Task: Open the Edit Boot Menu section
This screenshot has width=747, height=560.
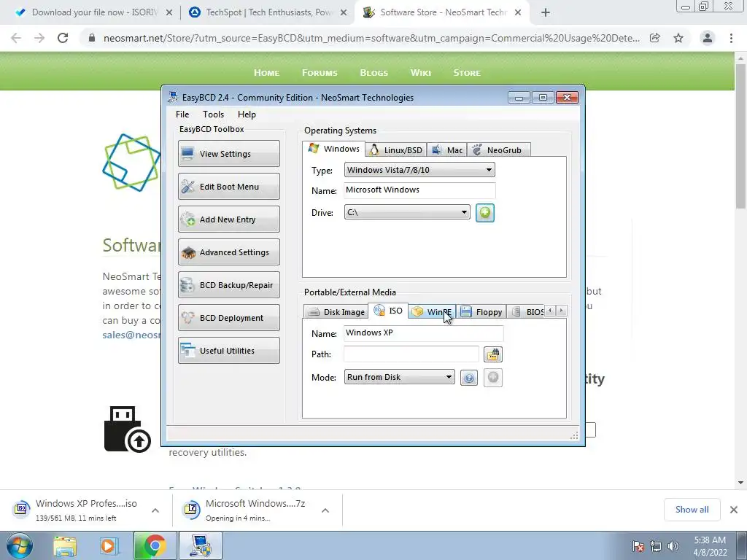Action: [x=228, y=186]
